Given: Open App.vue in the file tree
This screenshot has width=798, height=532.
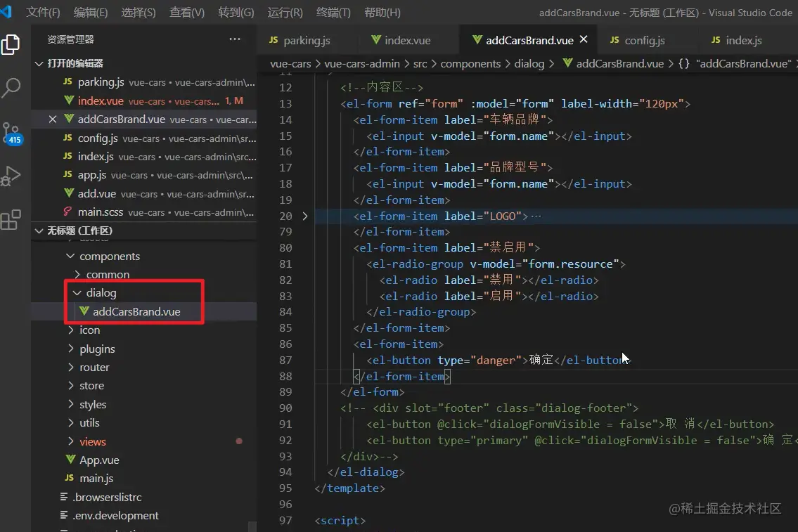Looking at the screenshot, I should tap(145, 460).
